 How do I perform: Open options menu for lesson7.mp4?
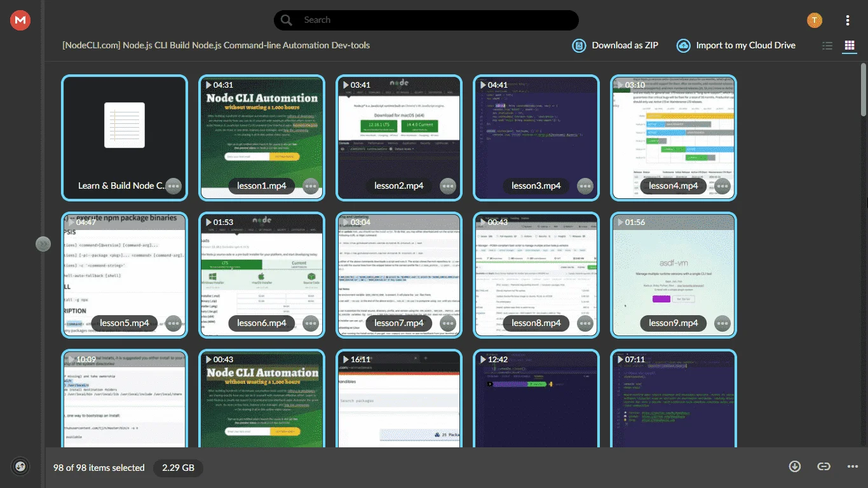coord(448,323)
